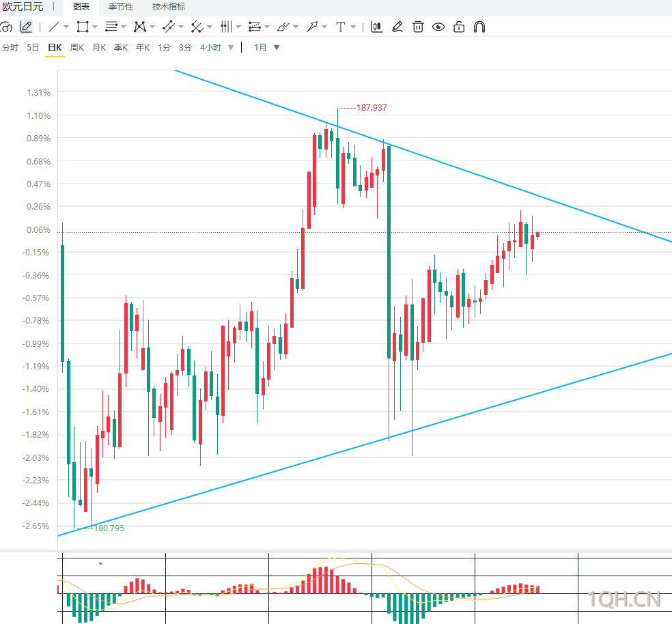Toggle drawings visibility eye icon
The width and height of the screenshot is (672, 624).
coord(438,27)
